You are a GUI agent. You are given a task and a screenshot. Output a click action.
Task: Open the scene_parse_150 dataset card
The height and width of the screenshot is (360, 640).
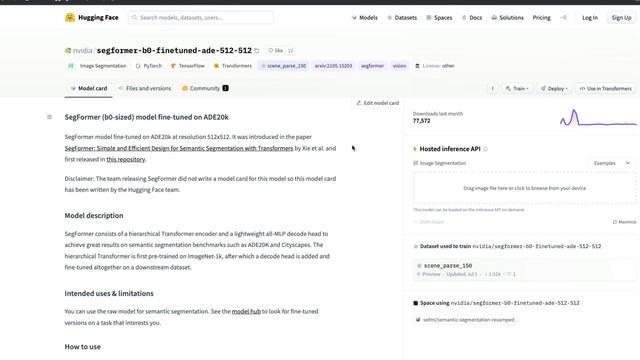[524, 269]
